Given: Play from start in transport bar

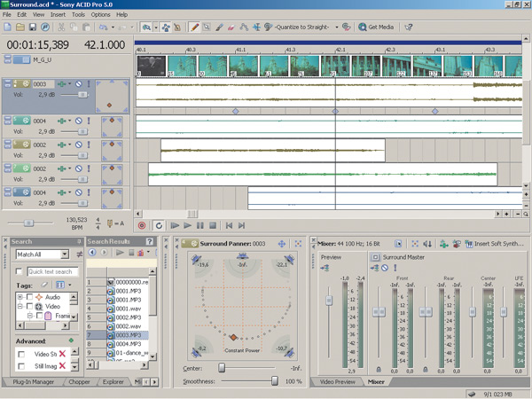Looking at the screenshot, I should (175, 225).
